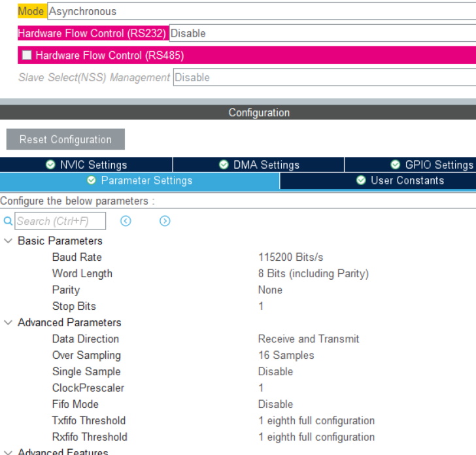The width and height of the screenshot is (476, 455).
Task: Click the Reset Configuration button
Action: pyautogui.click(x=65, y=139)
